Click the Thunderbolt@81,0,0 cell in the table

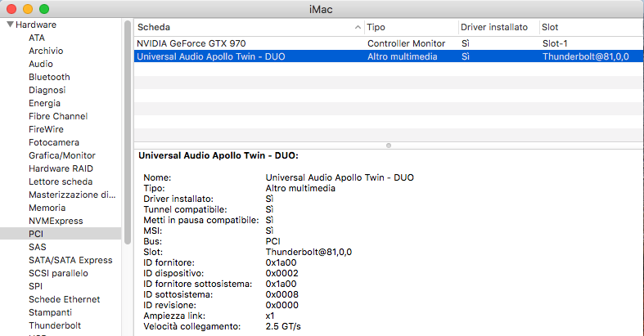(585, 56)
